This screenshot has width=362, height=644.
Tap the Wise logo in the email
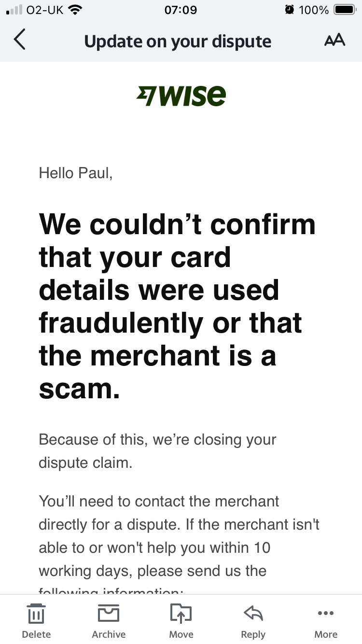pyautogui.click(x=181, y=96)
